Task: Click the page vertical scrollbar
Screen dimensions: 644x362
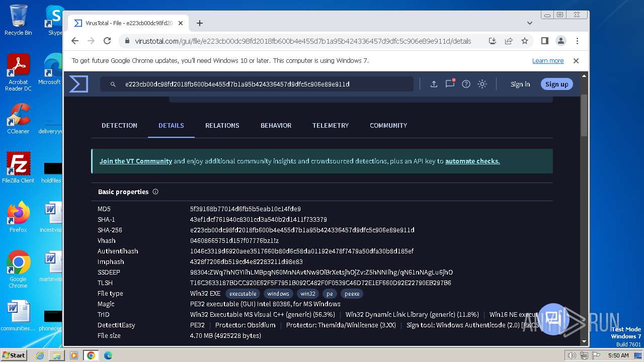Action: tap(584, 115)
